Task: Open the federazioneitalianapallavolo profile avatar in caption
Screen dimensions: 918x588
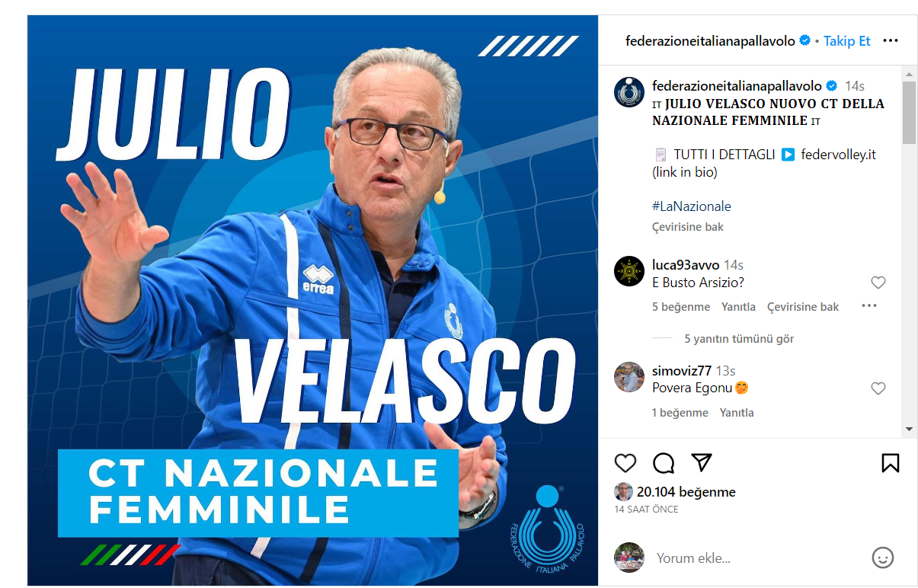Action: click(x=629, y=92)
